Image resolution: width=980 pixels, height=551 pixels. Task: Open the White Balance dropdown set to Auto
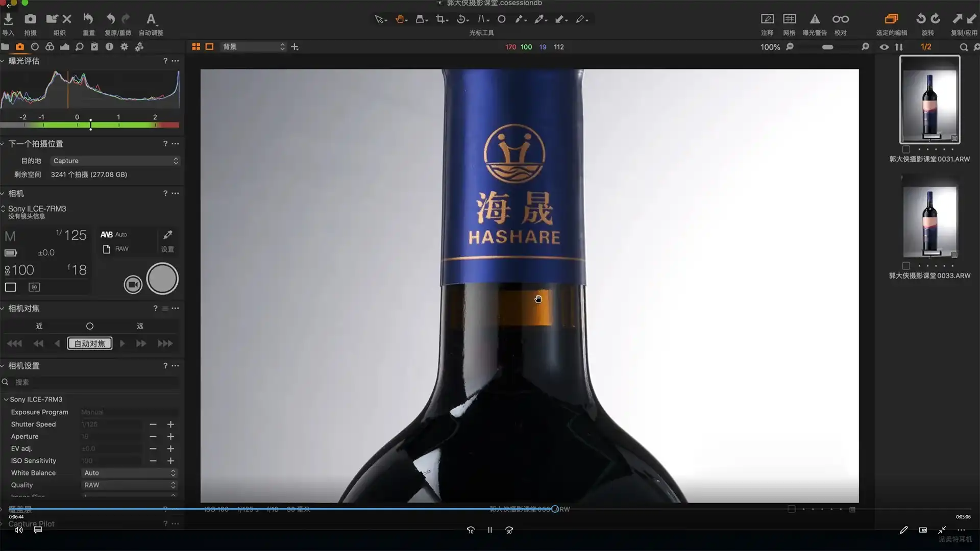tap(129, 473)
